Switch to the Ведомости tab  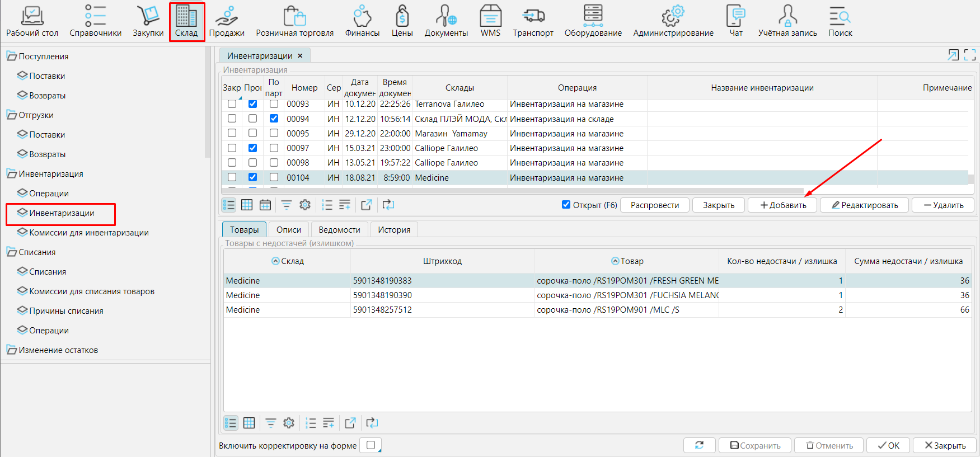339,230
